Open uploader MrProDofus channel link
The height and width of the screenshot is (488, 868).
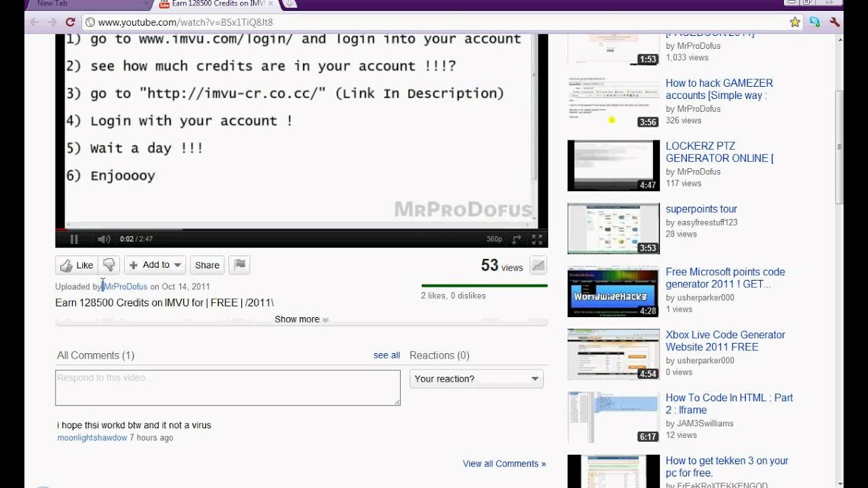tap(125, 287)
